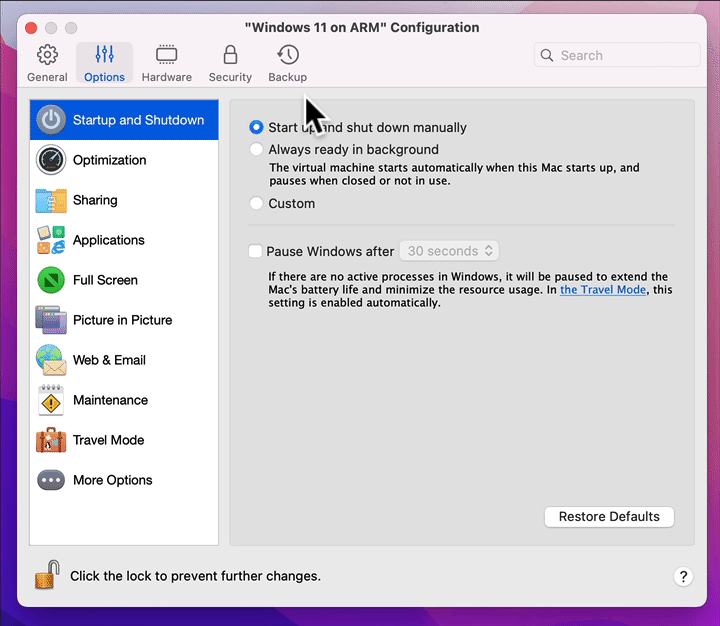
Task: Select Travel Mode in the sidebar
Action: (124, 440)
